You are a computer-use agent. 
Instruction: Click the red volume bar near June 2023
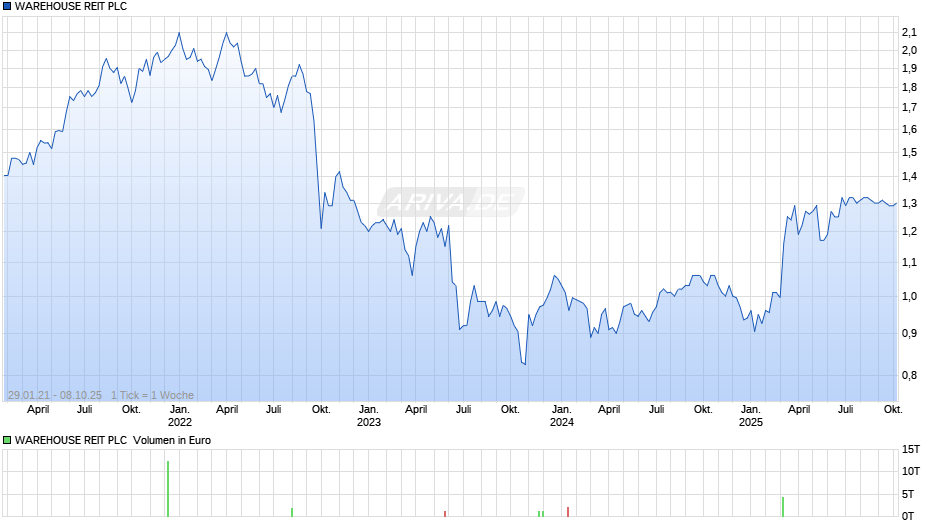pos(445,514)
